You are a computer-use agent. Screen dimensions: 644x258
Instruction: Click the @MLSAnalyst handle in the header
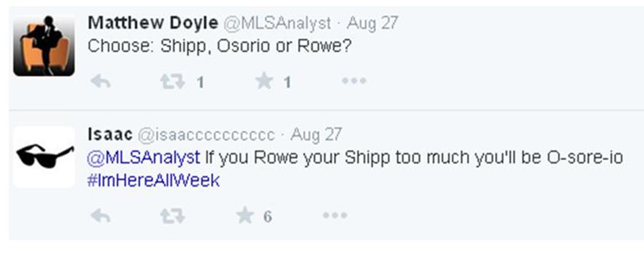click(x=276, y=24)
